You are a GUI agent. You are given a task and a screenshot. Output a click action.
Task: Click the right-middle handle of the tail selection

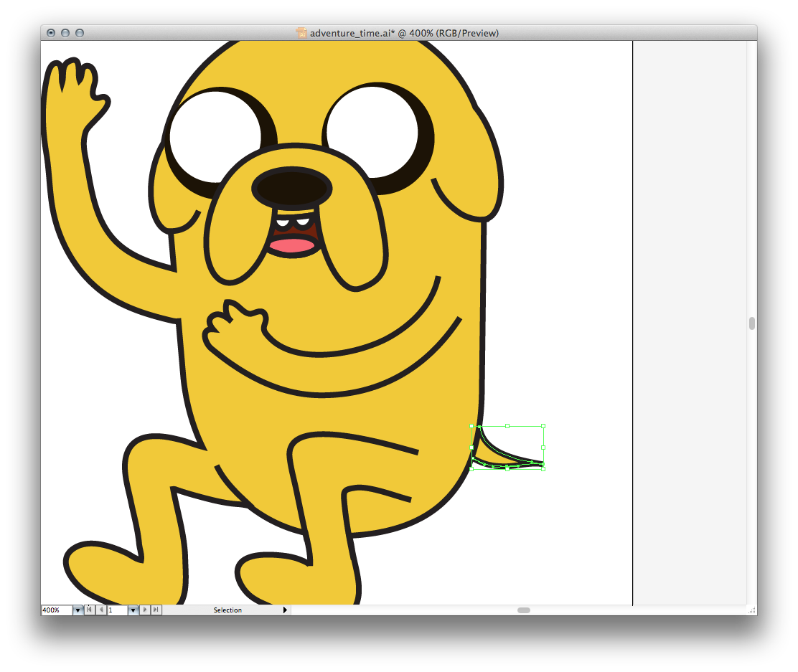543,448
